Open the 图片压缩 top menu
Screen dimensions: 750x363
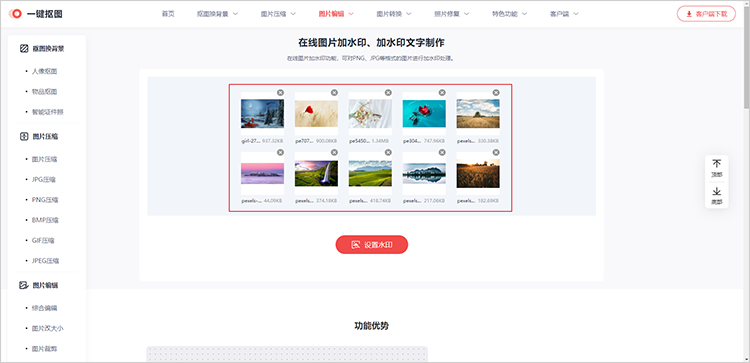click(278, 14)
